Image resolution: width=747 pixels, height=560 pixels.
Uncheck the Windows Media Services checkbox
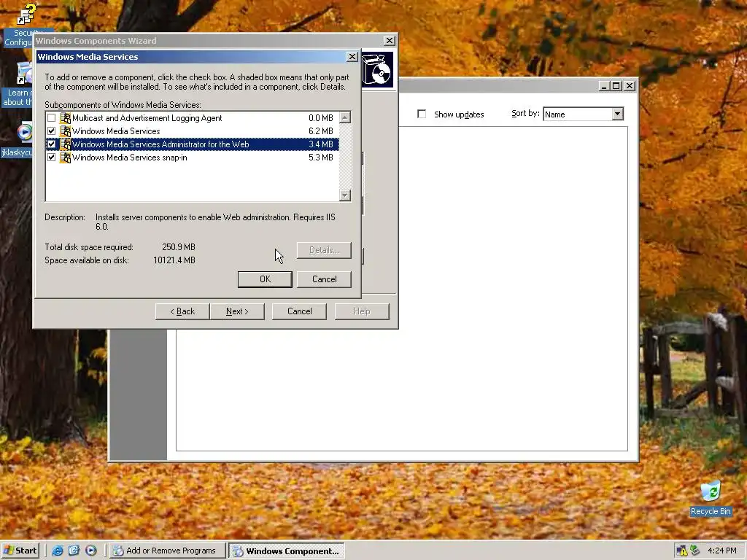point(52,131)
